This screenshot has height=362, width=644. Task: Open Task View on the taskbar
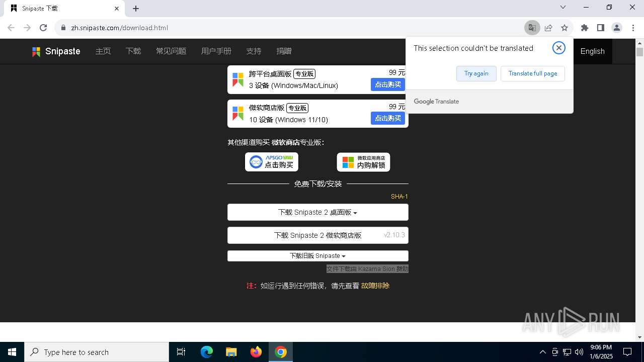[x=181, y=352]
